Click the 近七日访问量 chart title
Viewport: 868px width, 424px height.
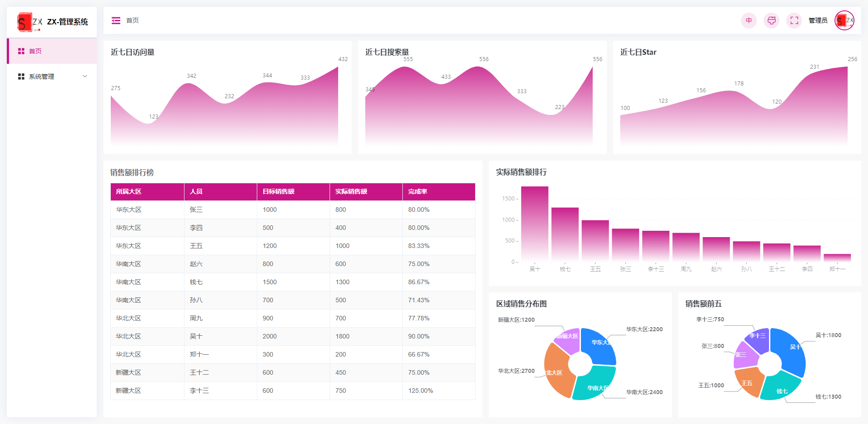coord(132,52)
